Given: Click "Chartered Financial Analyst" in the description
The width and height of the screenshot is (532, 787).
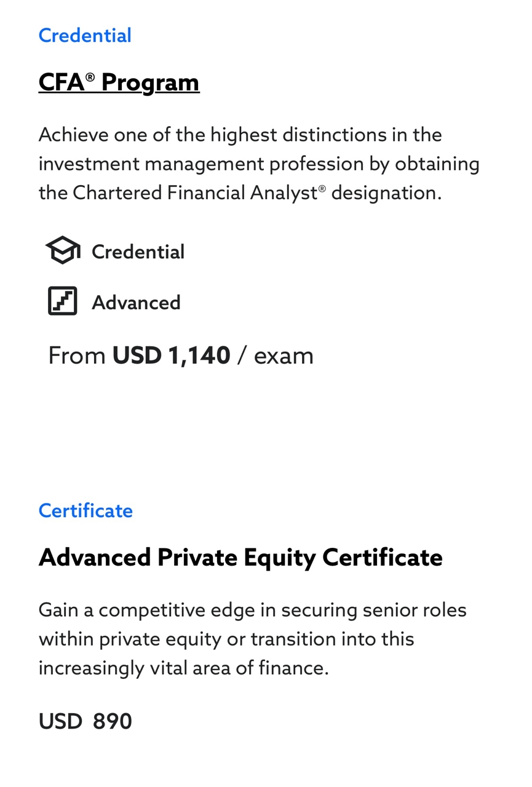Looking at the screenshot, I should pos(195,193).
